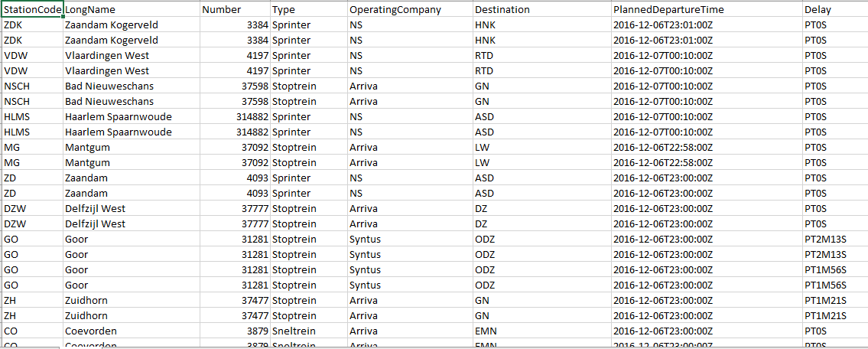This screenshot has height=349, width=868.
Task: Select the Destination header cell
Action: [x=541, y=10]
